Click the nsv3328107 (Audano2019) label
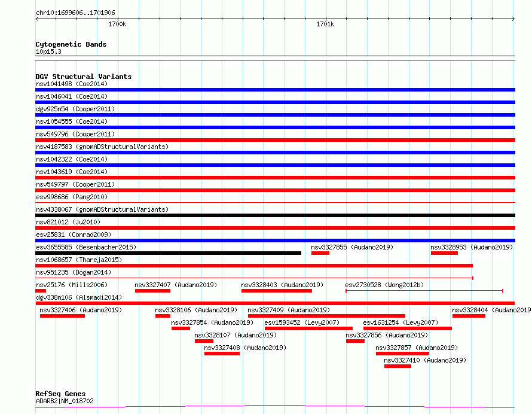 [x=236, y=335]
